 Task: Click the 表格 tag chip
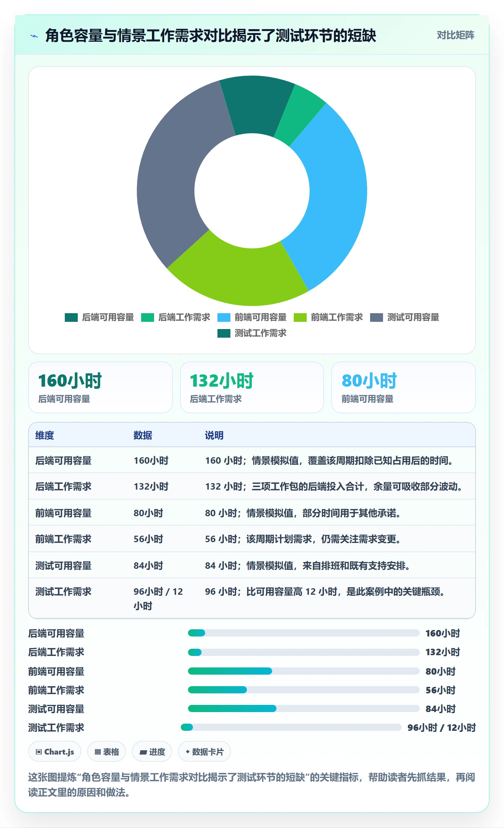(107, 752)
